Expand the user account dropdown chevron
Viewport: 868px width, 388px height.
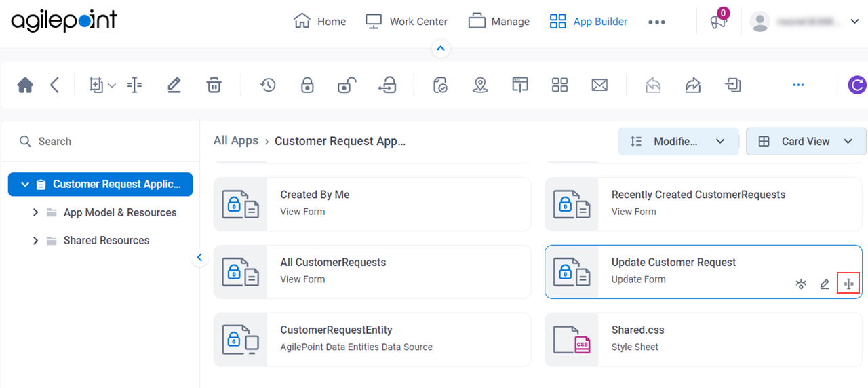pyautogui.click(x=854, y=22)
